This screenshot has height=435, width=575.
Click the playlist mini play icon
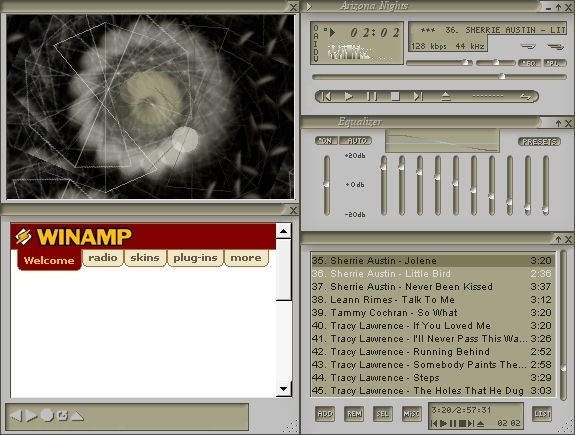443,423
